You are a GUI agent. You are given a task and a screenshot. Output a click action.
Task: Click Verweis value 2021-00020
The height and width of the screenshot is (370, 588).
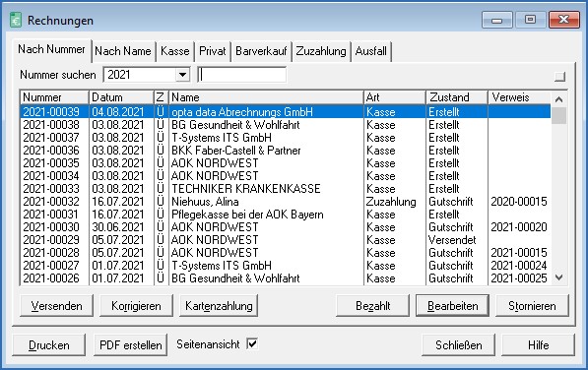click(x=519, y=227)
